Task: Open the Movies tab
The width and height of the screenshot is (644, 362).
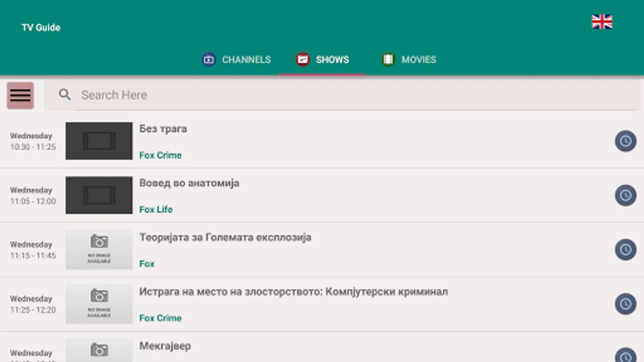Action: click(409, 60)
